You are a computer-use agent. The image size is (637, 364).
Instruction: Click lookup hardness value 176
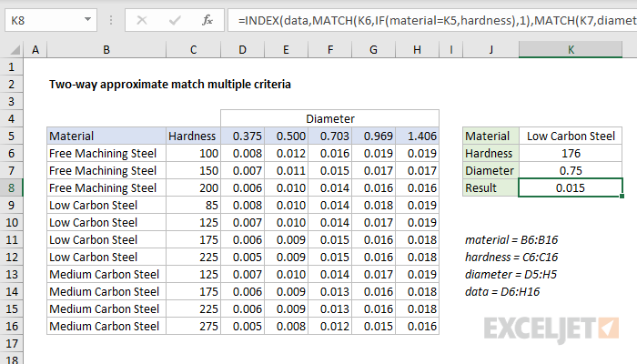tap(571, 153)
